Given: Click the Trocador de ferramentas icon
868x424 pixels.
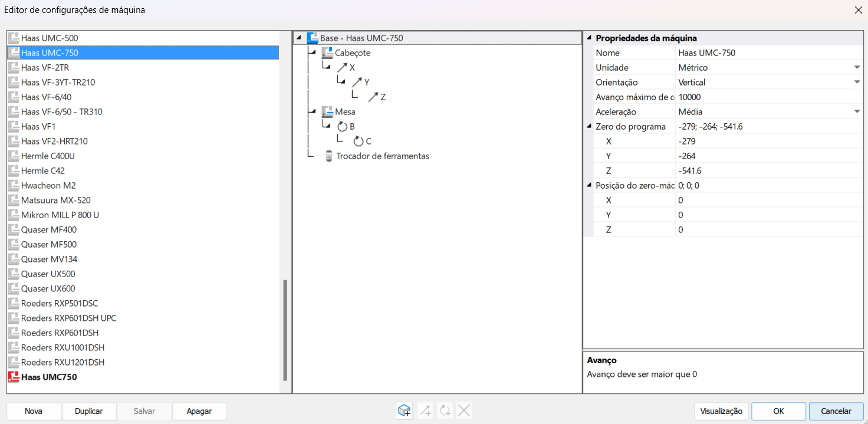Looking at the screenshot, I should click(329, 156).
